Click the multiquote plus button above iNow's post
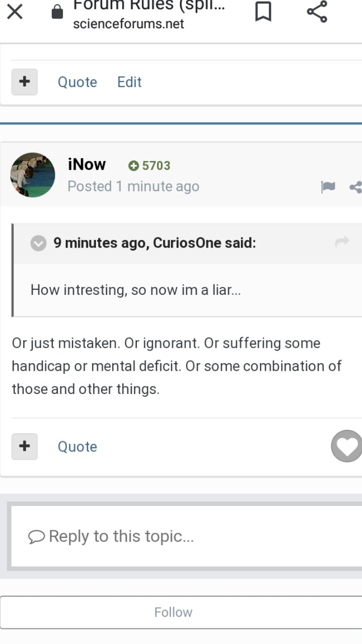 (25, 82)
